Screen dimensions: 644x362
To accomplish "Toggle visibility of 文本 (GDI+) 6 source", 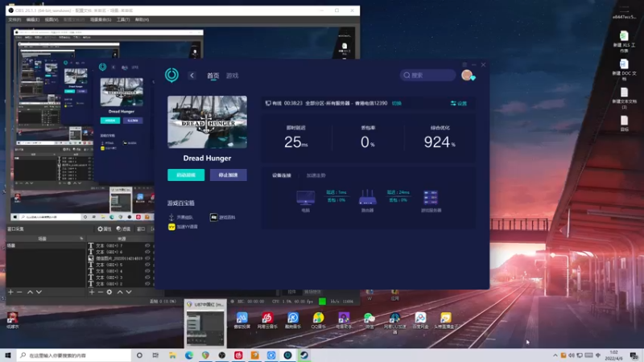I will tap(147, 252).
